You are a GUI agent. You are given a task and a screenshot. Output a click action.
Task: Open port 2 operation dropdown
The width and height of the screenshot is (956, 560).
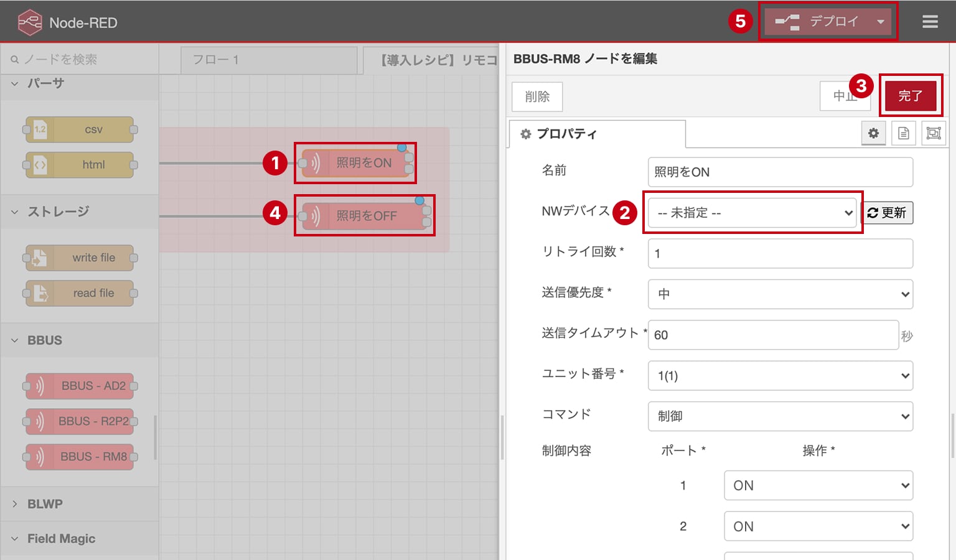[818, 526]
